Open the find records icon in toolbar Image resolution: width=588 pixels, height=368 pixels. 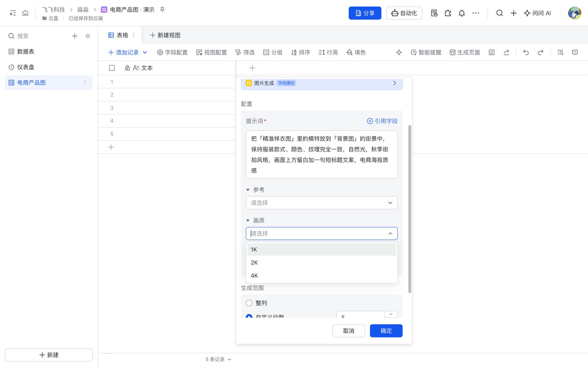click(x=560, y=53)
